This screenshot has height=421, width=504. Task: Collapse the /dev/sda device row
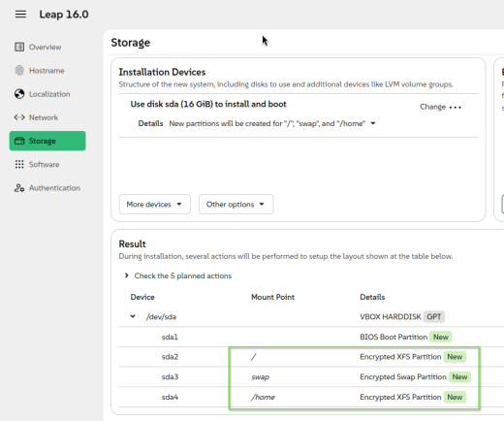[133, 316]
